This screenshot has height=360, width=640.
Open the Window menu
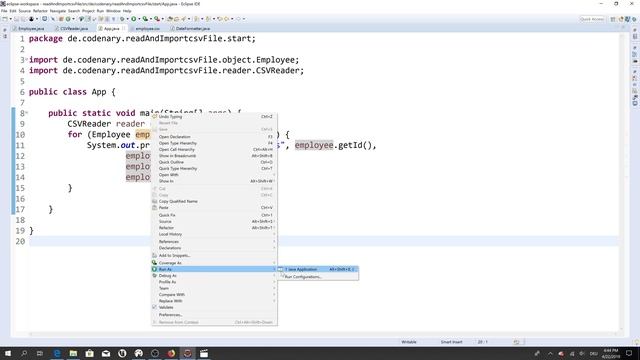[x=113, y=11]
